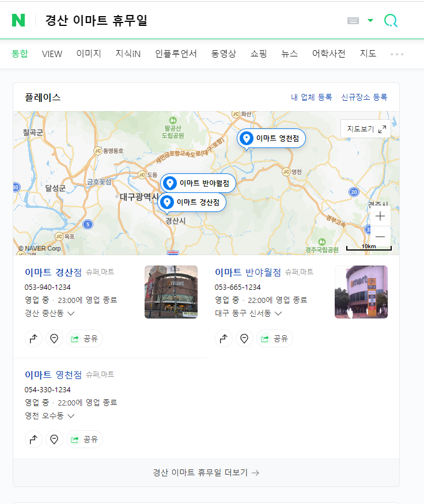Get directions to 이마트 반야월점
The height and width of the screenshot is (504, 424).
(224, 339)
